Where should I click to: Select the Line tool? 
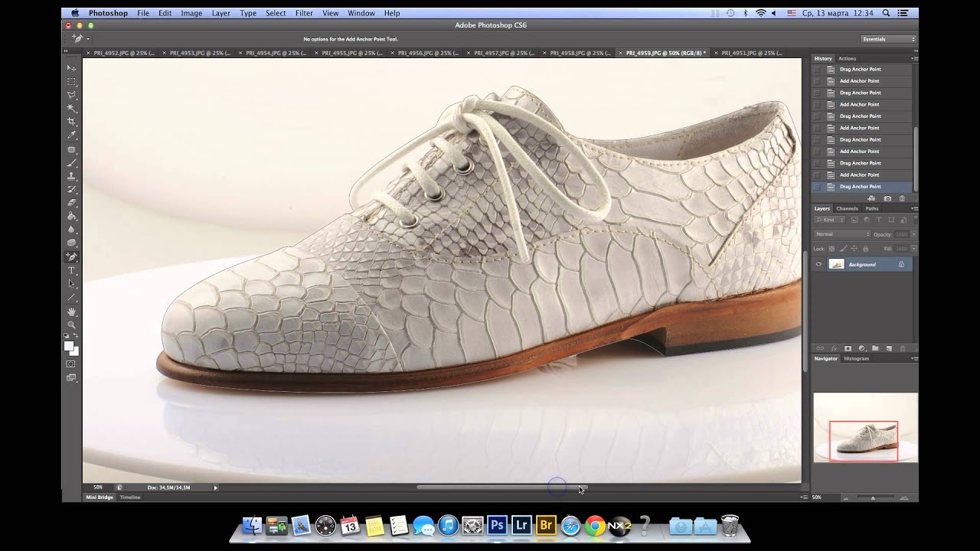pos(72,297)
